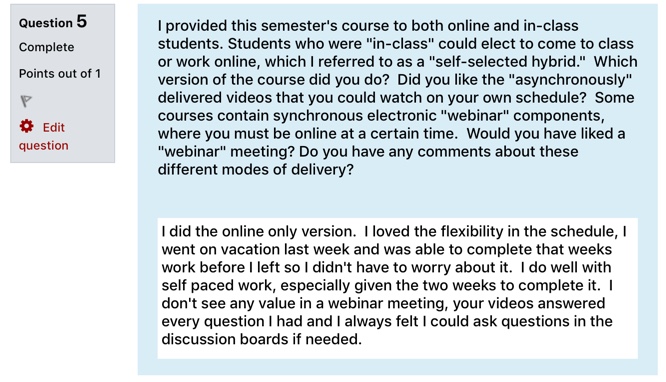This screenshot has height=382, width=666.
Task: Select the Question 5 heading
Action: coord(53,22)
